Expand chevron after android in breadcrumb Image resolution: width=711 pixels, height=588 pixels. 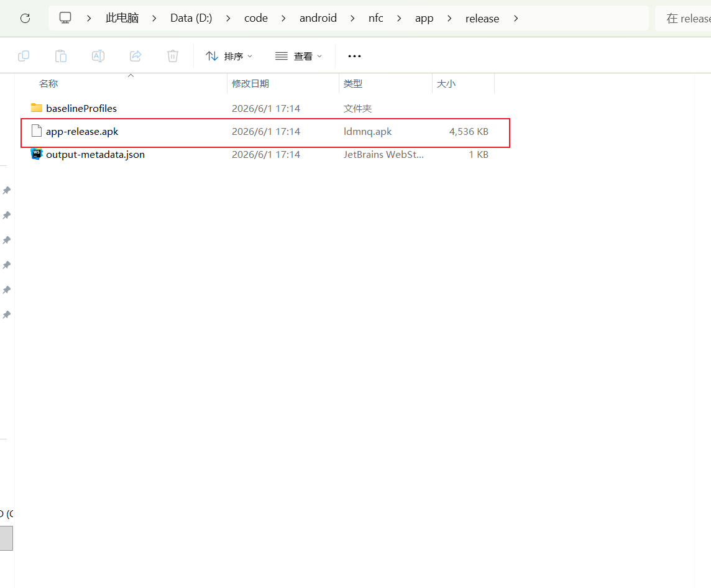[352, 18]
